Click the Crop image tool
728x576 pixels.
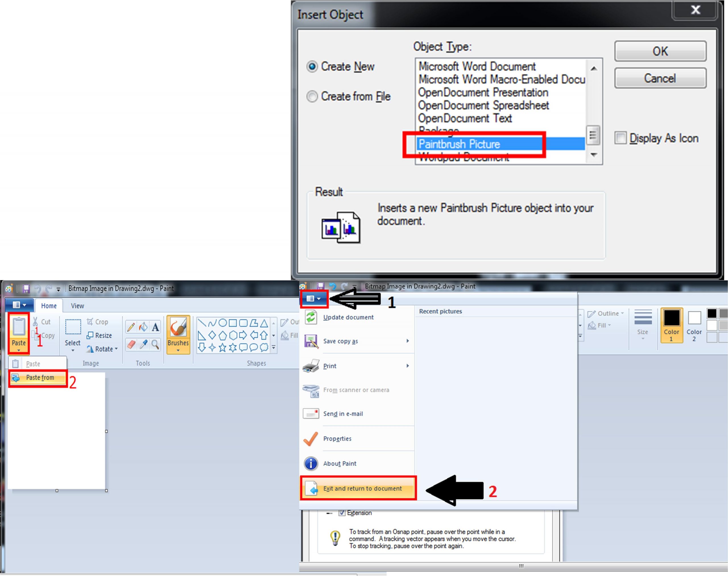[98, 322]
